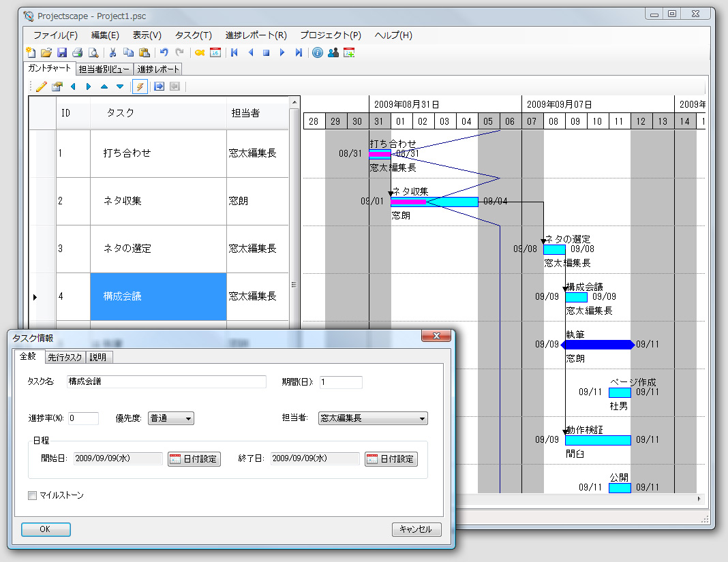This screenshot has height=562, width=728.
Task: Click the undo icon
Action: click(164, 52)
